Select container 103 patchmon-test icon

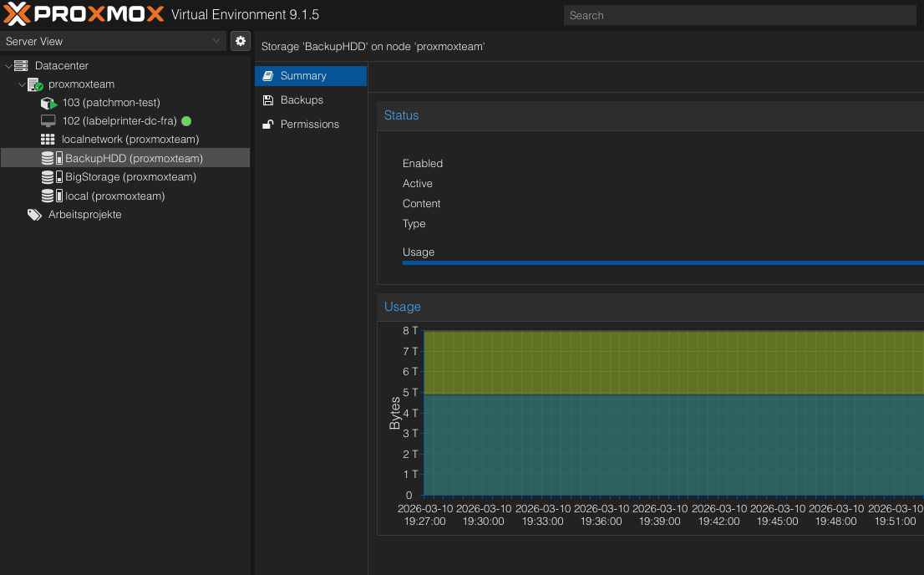coord(48,103)
